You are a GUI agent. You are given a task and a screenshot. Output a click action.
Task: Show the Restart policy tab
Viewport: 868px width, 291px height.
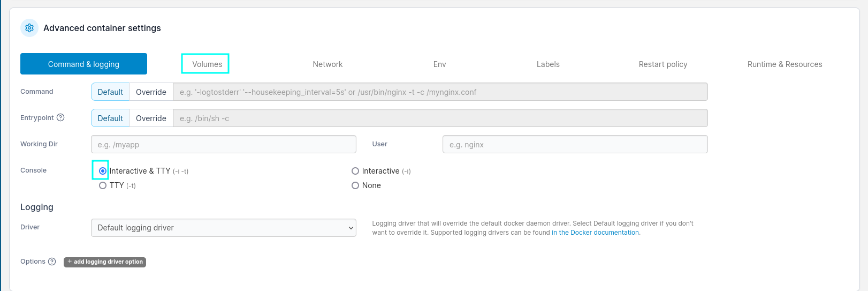[x=663, y=64]
